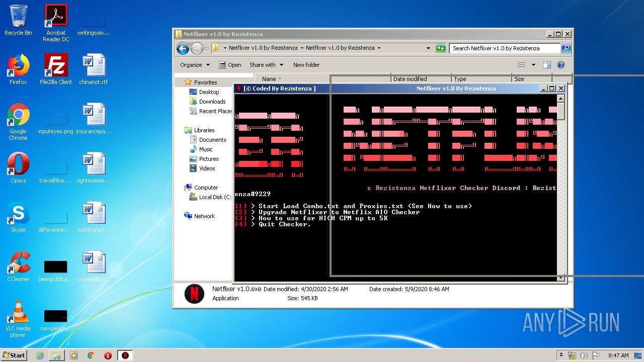The image size is (644, 362).
Task: Open the Recycle Bin desktop icon
Action: [18, 20]
